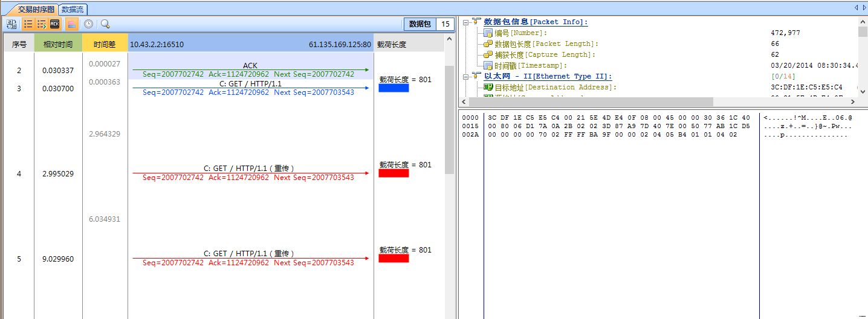Click sequence number 3 in the 序号 column
Screen dimensions: 868x319
click(19, 89)
